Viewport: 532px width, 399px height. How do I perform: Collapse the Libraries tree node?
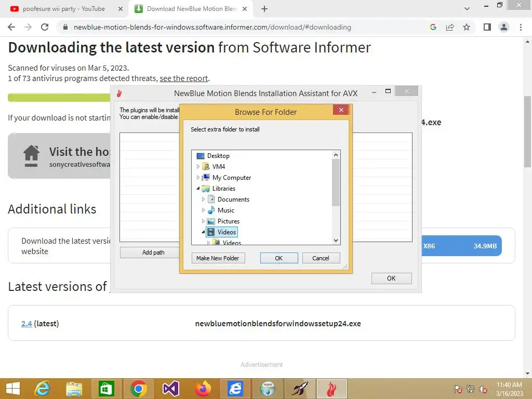click(x=198, y=188)
